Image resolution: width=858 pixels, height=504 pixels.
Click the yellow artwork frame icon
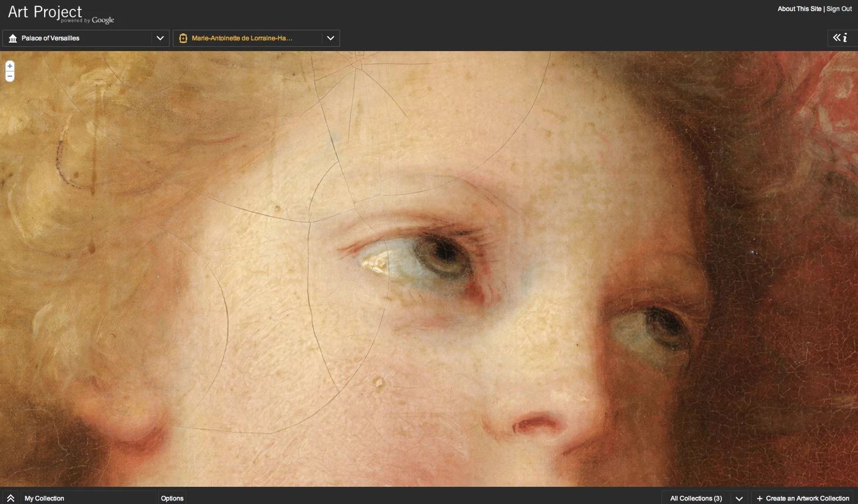pos(183,38)
